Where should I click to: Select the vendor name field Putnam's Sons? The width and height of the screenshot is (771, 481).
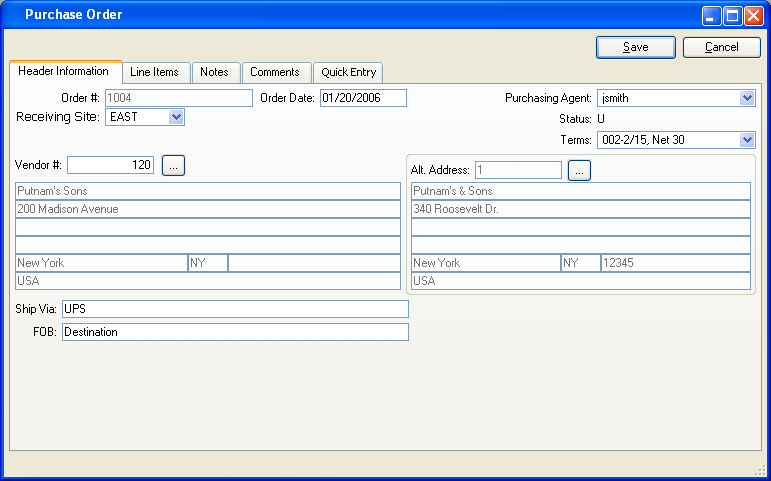click(208, 191)
